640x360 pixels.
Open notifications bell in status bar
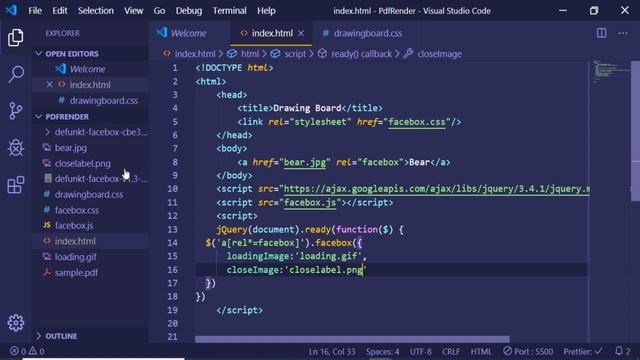point(622,351)
